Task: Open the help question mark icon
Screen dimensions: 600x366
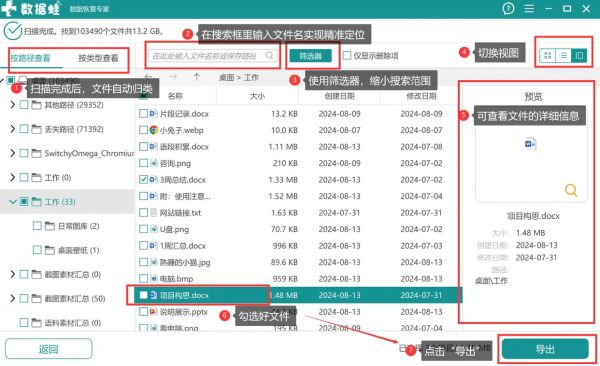Action: (x=508, y=8)
